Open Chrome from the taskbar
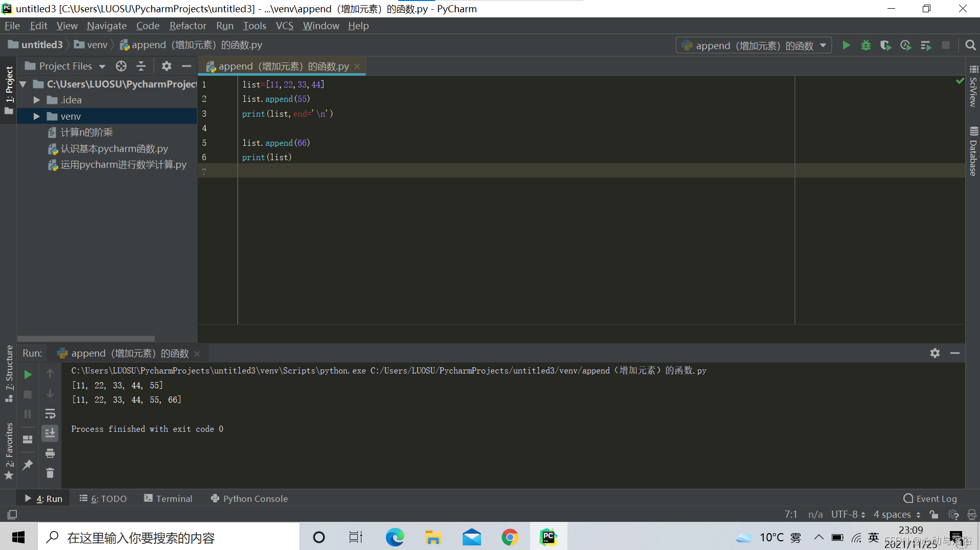 pos(510,537)
